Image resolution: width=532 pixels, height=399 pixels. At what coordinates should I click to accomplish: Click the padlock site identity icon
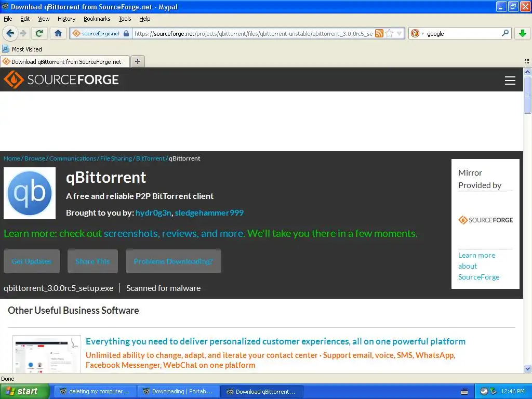click(126, 33)
